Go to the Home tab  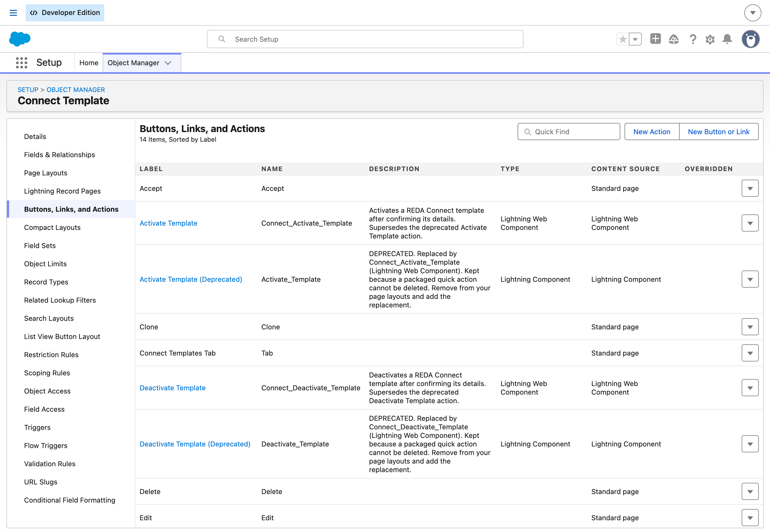click(89, 63)
